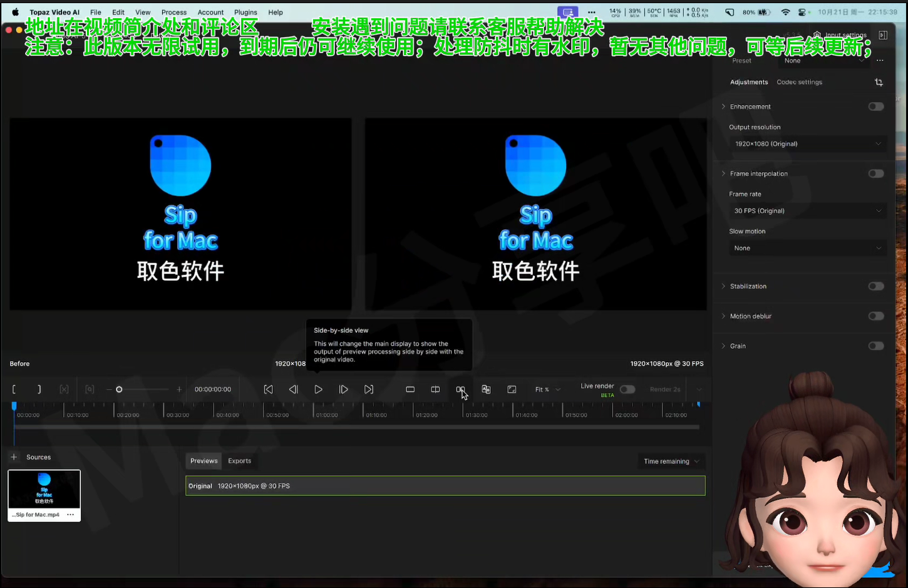Switch to side-by-side view
The image size is (908, 588).
(x=461, y=389)
